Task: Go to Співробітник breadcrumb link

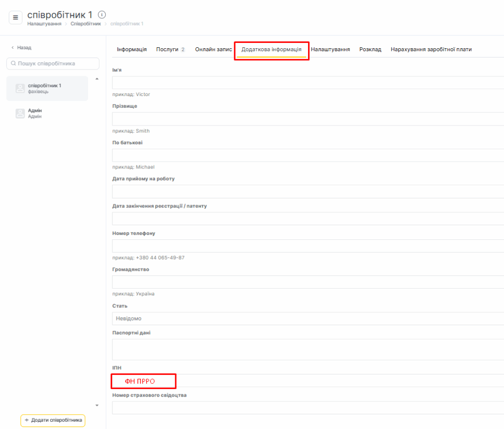Action: click(x=86, y=24)
